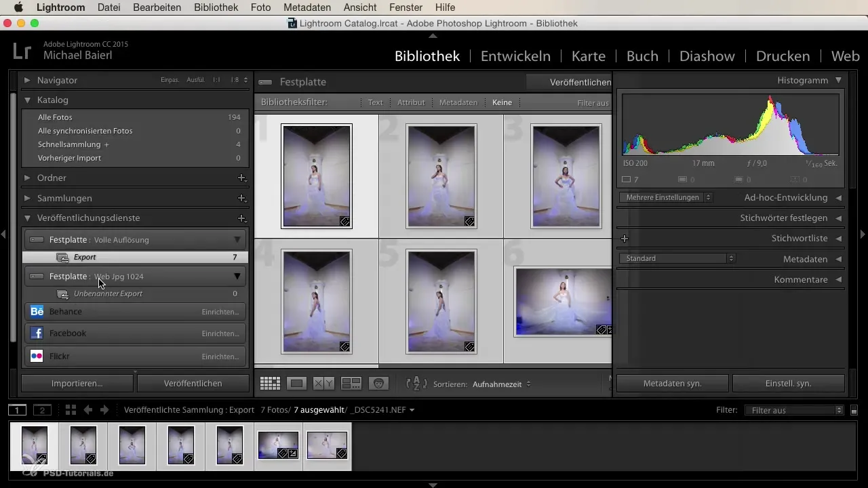Hide left panel with edge arrow
Image resolution: width=868 pixels, height=488 pixels.
click(3, 234)
